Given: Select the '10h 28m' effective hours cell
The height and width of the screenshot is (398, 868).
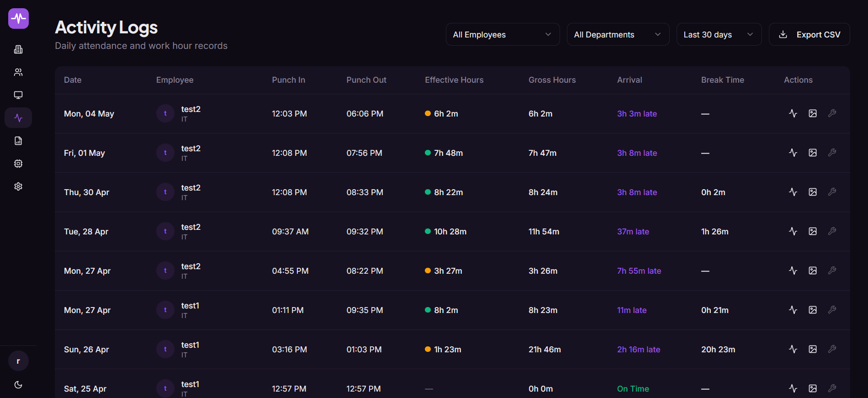Looking at the screenshot, I should [x=450, y=232].
